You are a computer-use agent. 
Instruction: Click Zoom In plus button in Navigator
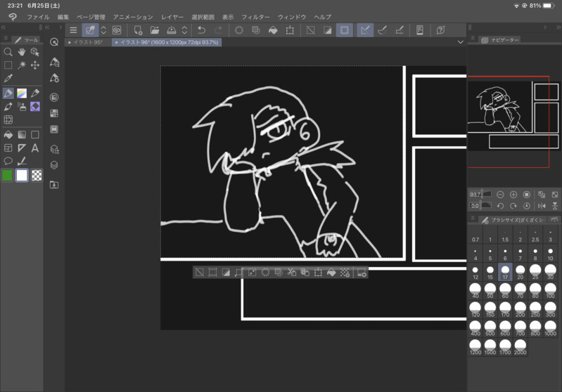(x=513, y=195)
